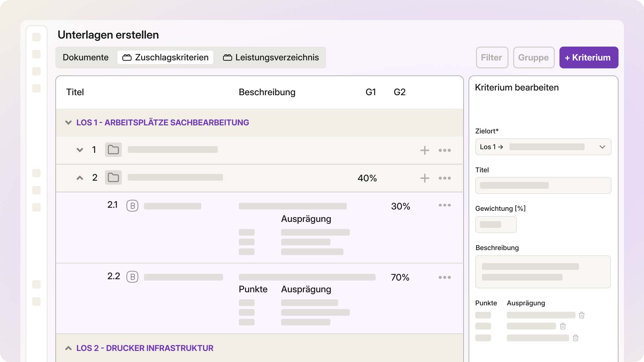Viewport: 644px width, 362px height.
Task: Expand row 1 with its chevron
Action: pos(80,150)
